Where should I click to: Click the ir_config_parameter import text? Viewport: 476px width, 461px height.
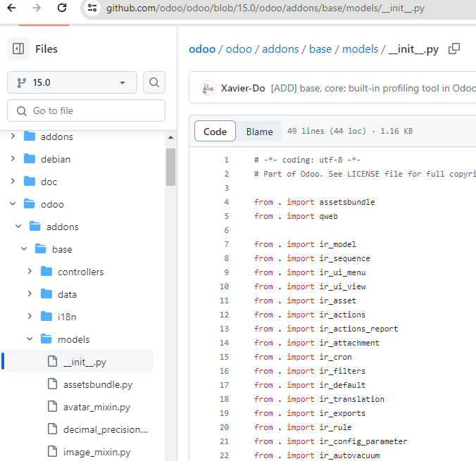pos(363,441)
